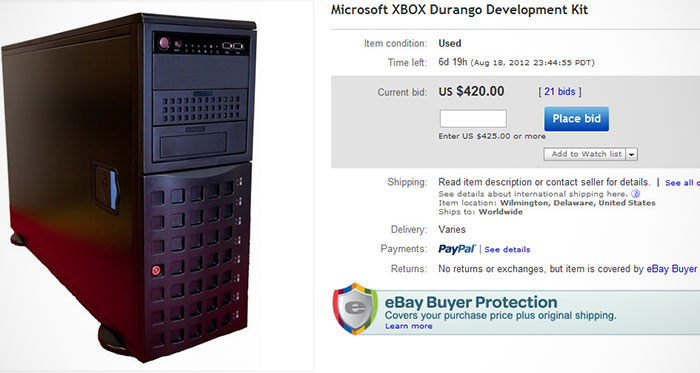
Task: Click the international shipping help icon
Action: pos(636,194)
